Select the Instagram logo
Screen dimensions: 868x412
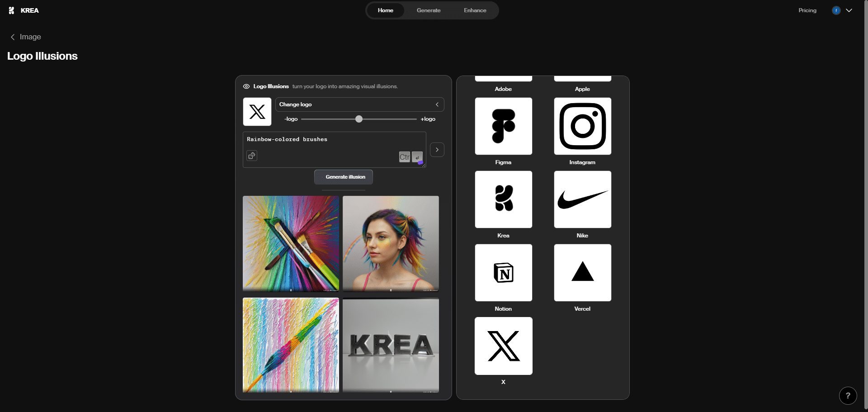582,126
